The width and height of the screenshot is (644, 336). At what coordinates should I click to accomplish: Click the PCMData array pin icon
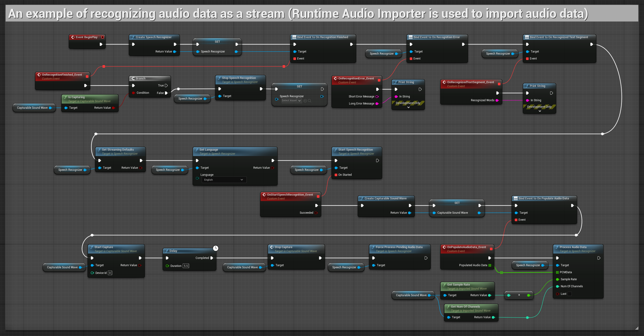[557, 272]
